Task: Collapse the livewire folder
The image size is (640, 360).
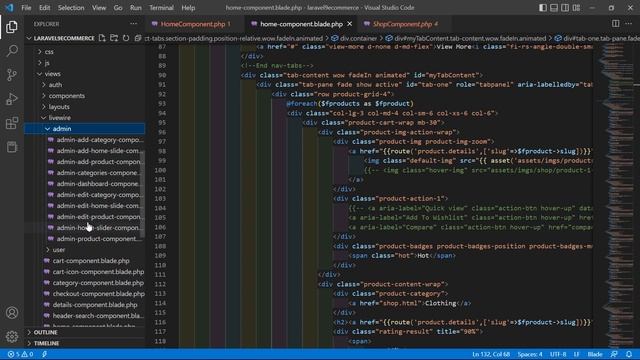Action: (84, 118)
